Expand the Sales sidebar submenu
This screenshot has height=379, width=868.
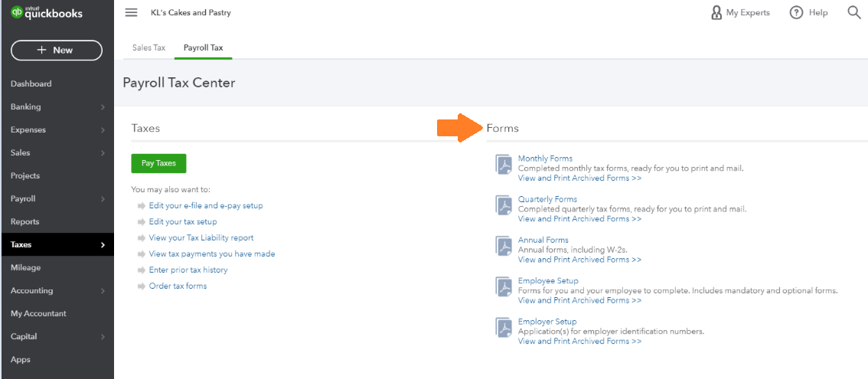point(103,153)
